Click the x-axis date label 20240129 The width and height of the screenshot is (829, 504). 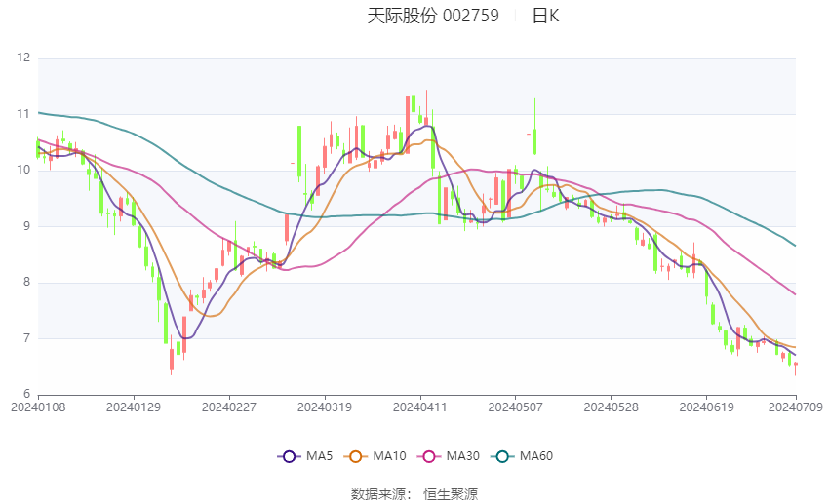pyautogui.click(x=134, y=407)
